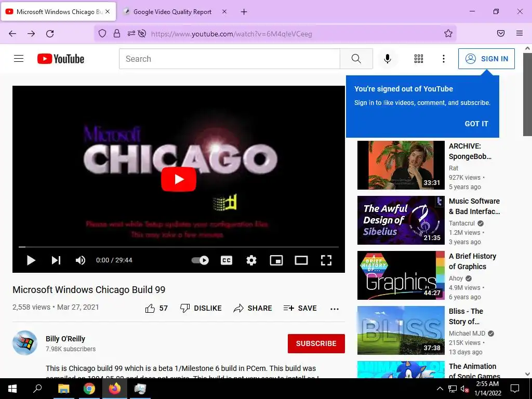Dislike the video
This screenshot has width=532, height=399.
pos(201,308)
